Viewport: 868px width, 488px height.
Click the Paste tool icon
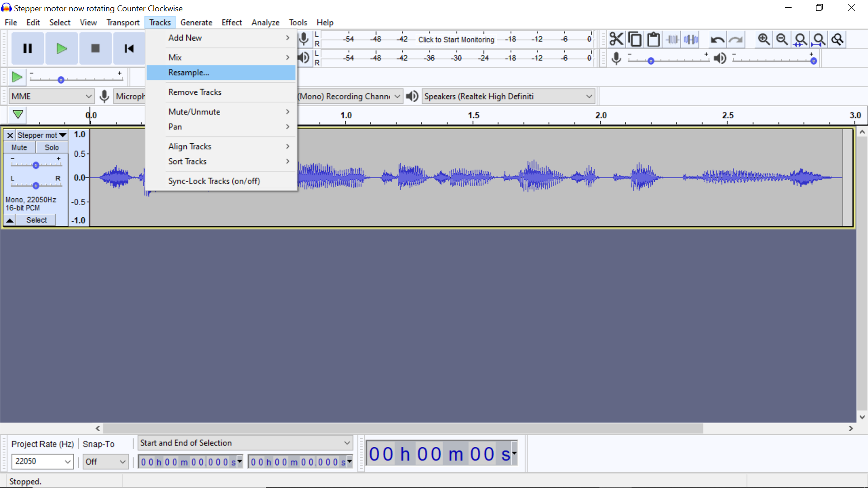654,39
